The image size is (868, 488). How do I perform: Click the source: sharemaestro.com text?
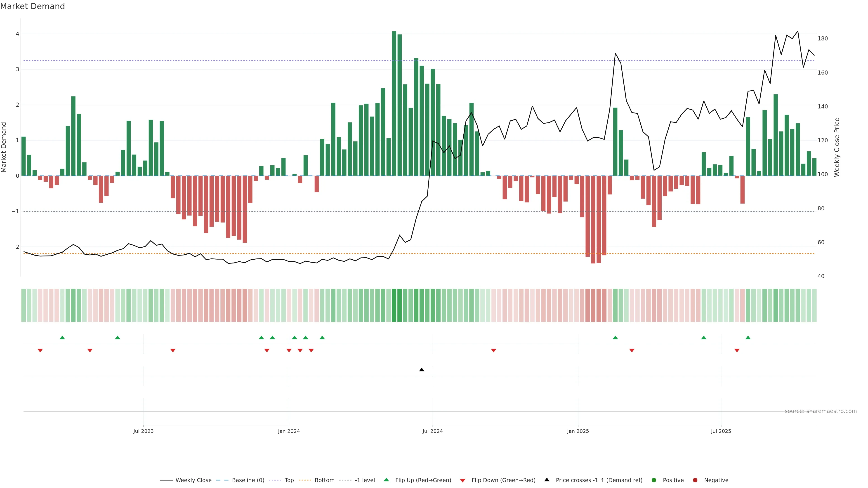pos(821,411)
